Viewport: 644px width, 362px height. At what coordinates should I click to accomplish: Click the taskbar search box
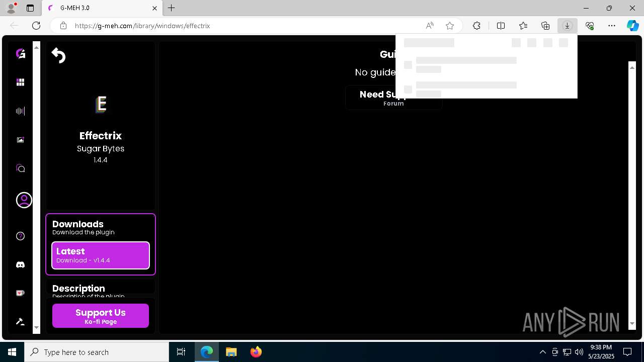pos(97,352)
